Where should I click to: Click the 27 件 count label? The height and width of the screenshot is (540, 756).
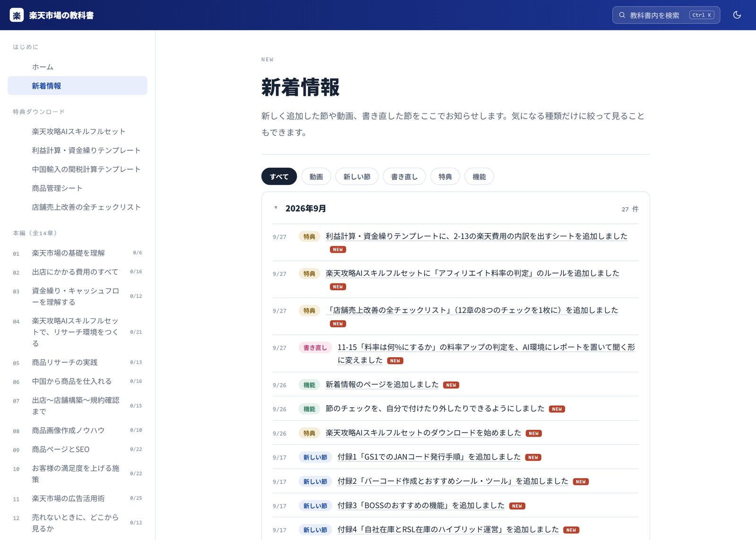pos(630,209)
